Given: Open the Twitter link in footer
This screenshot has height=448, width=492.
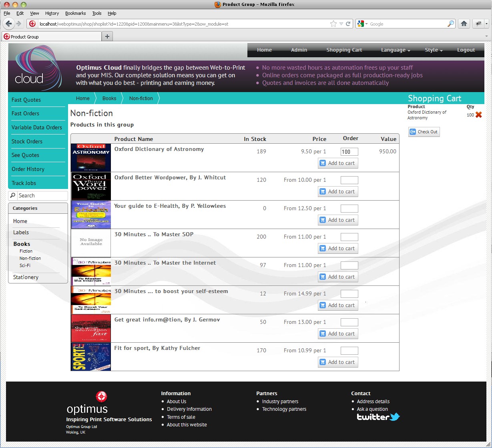Looking at the screenshot, I should [378, 417].
